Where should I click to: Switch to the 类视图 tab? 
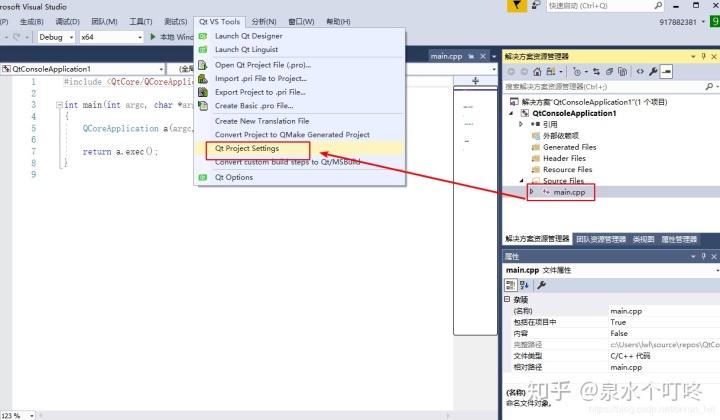(x=643, y=239)
